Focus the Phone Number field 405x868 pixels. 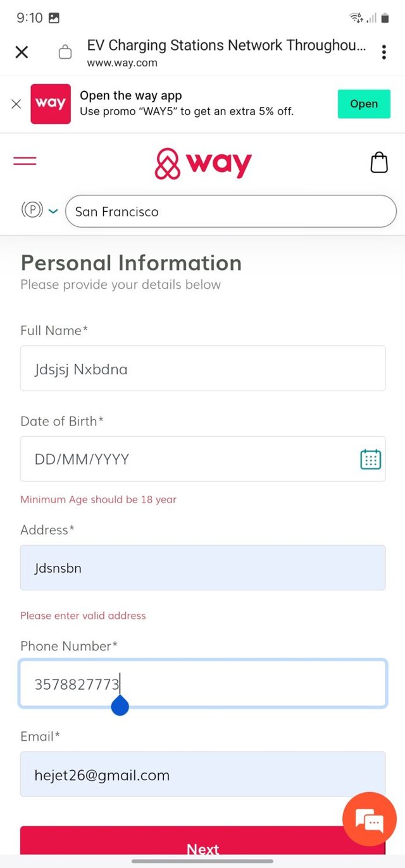pos(202,683)
